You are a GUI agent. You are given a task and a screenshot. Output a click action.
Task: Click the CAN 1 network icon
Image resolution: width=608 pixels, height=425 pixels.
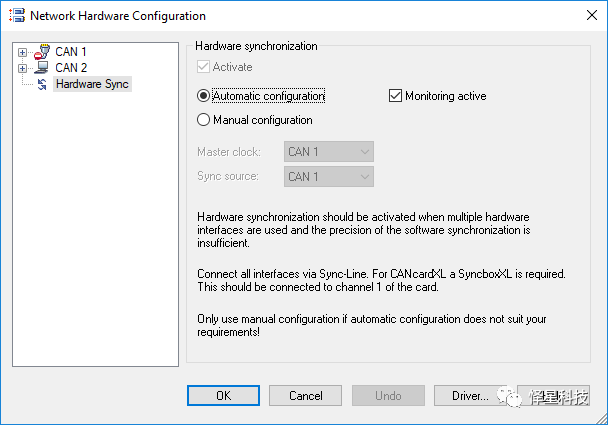(x=41, y=52)
